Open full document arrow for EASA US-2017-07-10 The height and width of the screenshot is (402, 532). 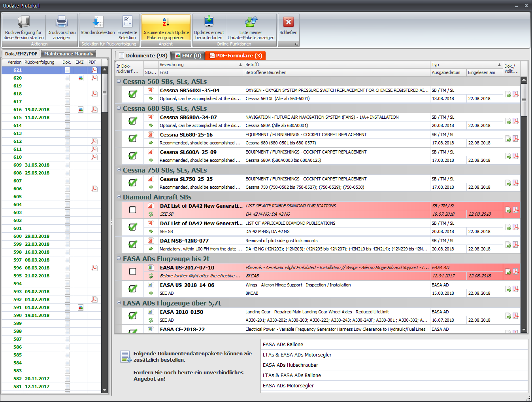pyautogui.click(x=508, y=272)
